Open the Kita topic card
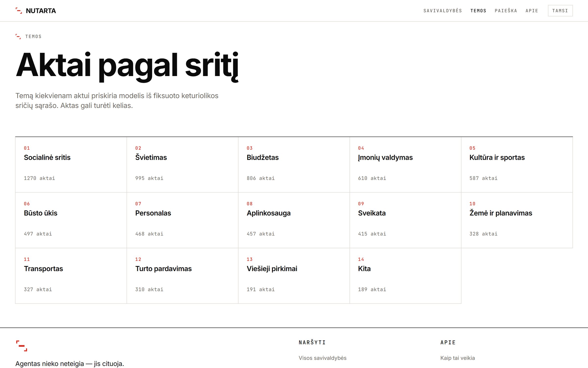Viewport: 588px width, 368px height. pos(405,276)
